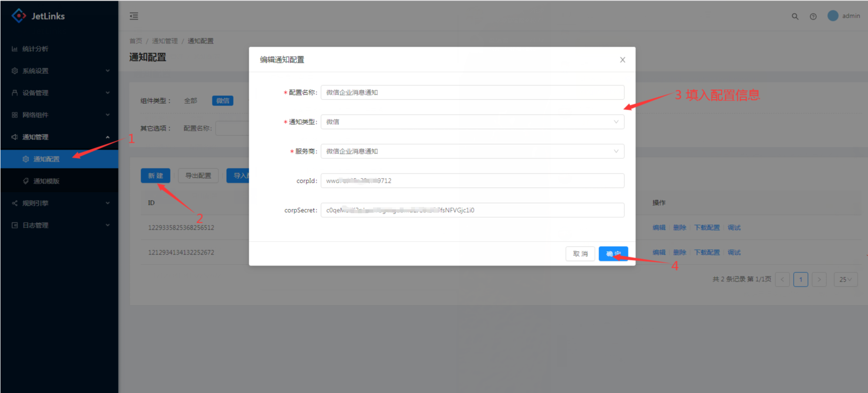Click the 系统设置 gear icon
This screenshot has width=868, height=393.
coord(15,71)
